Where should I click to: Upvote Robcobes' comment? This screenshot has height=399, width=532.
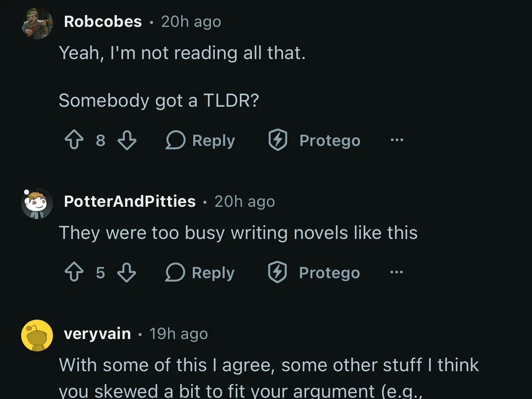tap(74, 141)
